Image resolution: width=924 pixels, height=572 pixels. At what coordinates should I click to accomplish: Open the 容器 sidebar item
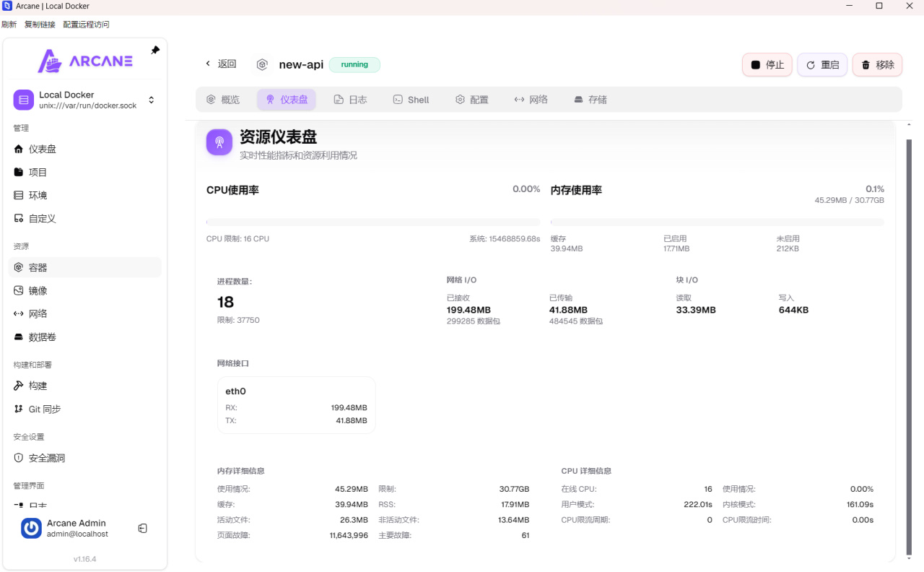pyautogui.click(x=85, y=267)
